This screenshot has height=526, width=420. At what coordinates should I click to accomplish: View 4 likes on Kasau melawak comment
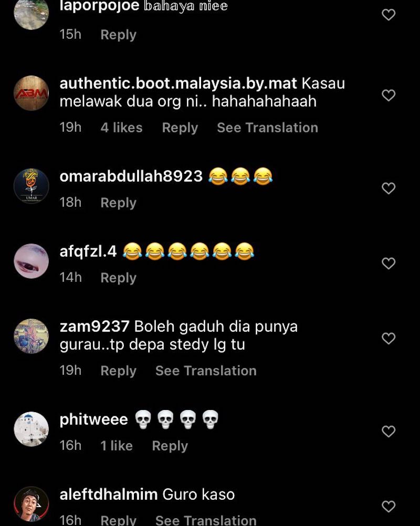point(121,128)
